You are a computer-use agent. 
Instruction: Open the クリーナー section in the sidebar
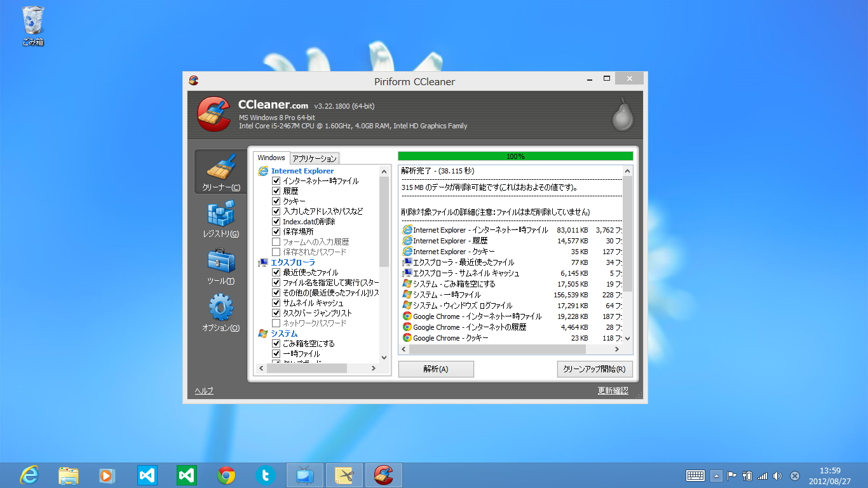220,172
